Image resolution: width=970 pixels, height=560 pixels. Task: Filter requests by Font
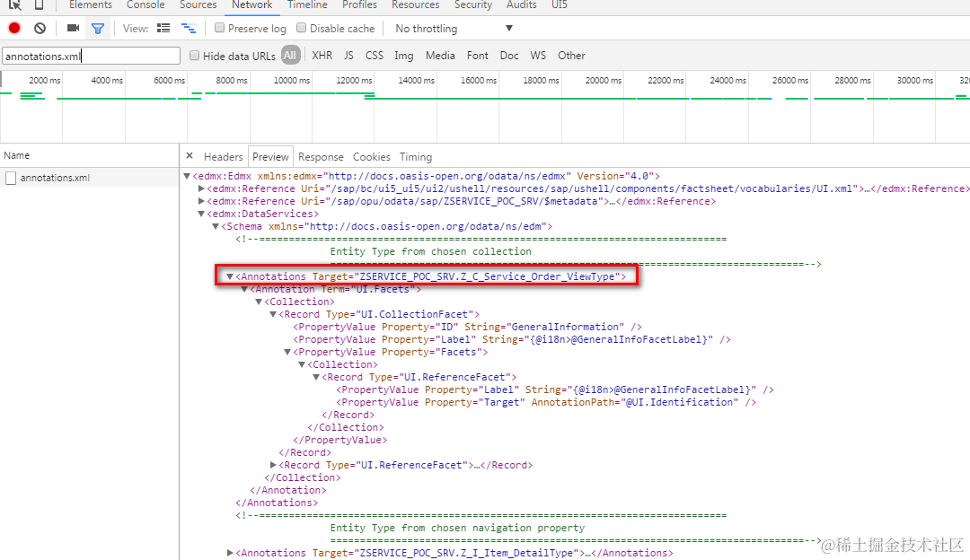point(478,56)
